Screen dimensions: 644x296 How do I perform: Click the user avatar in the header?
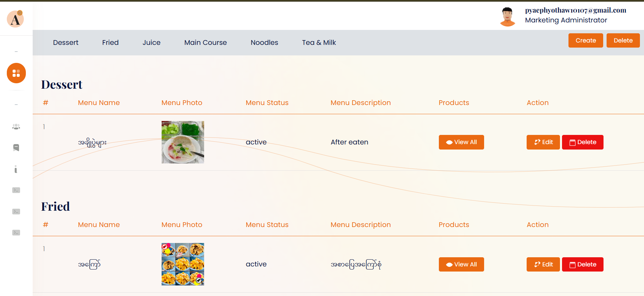[x=508, y=16]
